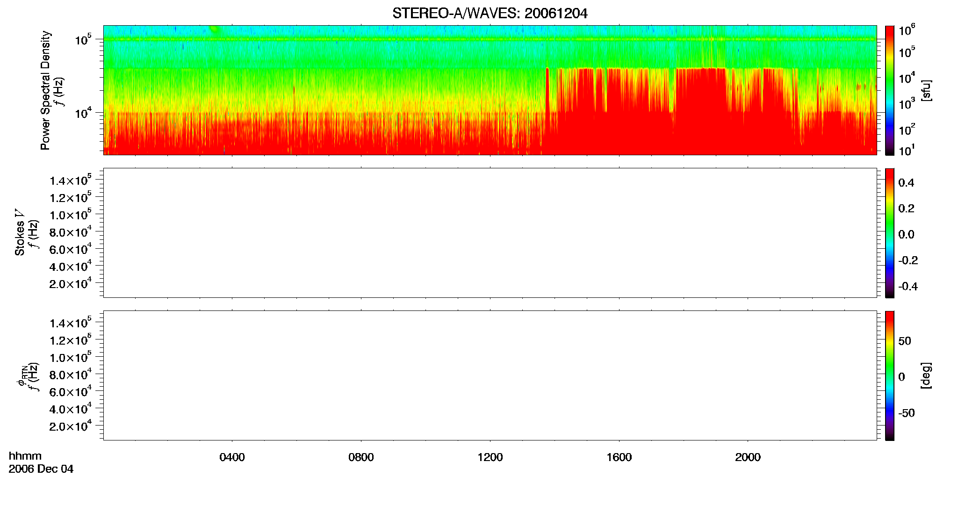Click the Power Spectral Density axis label
Screen dimensions: 980x505
45,90
